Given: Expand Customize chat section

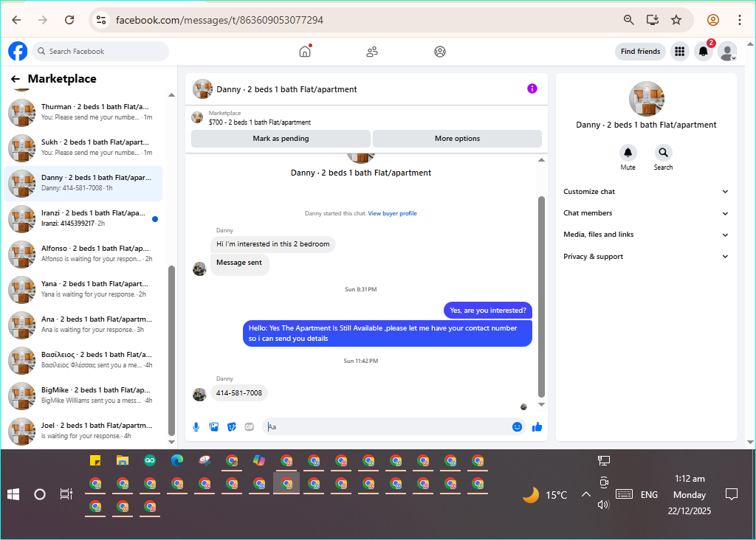Looking at the screenshot, I should [x=645, y=192].
